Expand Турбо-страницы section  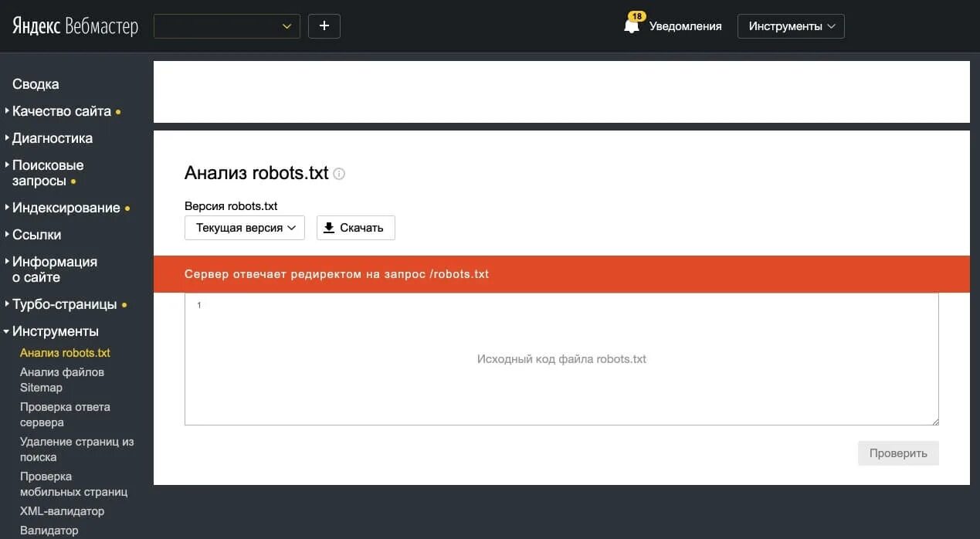[x=65, y=304]
